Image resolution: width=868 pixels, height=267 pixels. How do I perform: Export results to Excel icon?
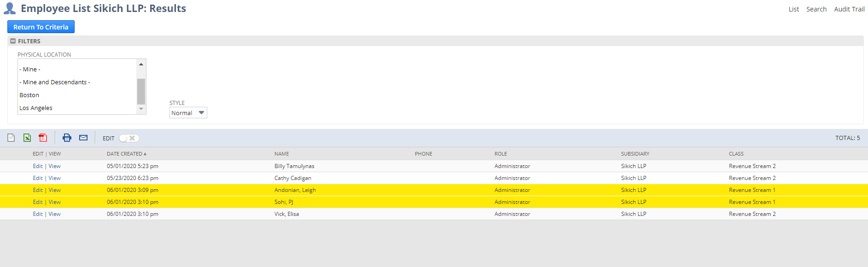tap(27, 138)
